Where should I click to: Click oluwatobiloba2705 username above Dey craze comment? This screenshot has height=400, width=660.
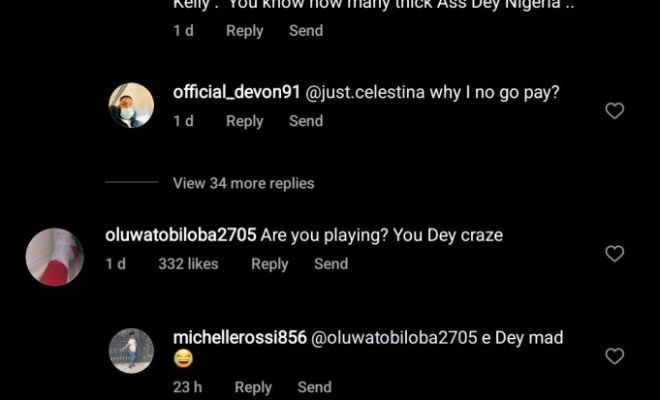[x=180, y=236]
